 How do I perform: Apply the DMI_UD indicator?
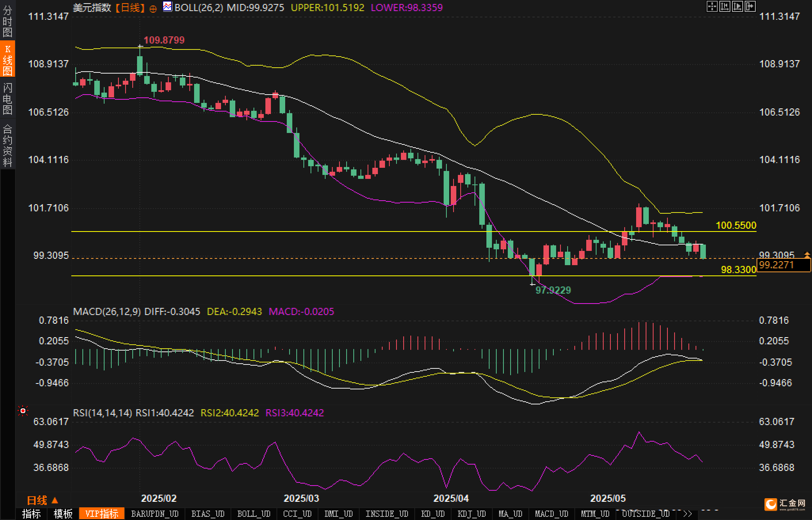pos(339,514)
